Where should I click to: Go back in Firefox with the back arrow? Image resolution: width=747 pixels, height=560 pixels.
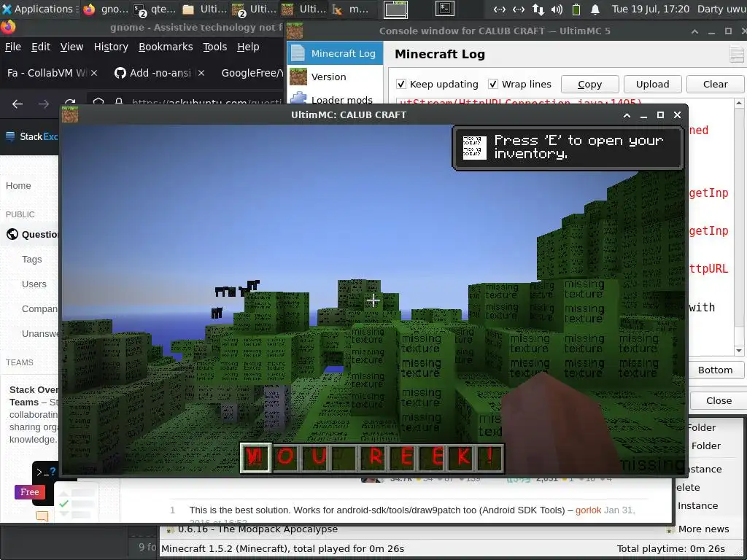pos(18,104)
